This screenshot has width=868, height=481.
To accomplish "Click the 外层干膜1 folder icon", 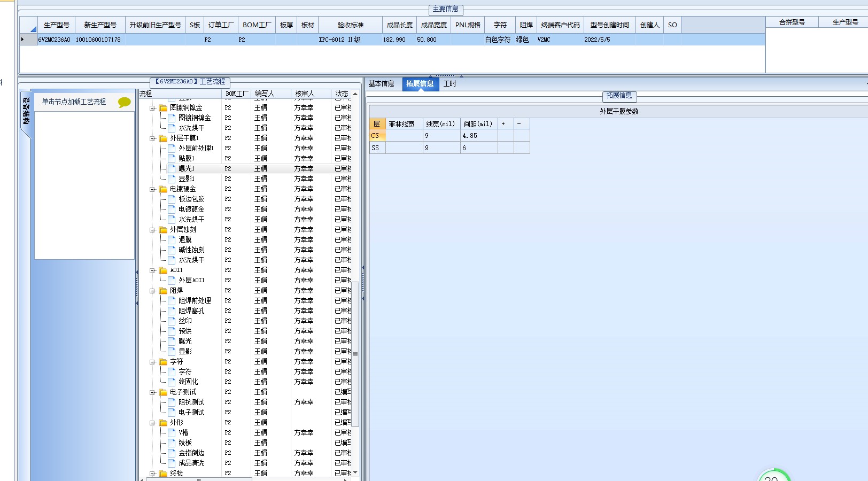I will point(163,138).
